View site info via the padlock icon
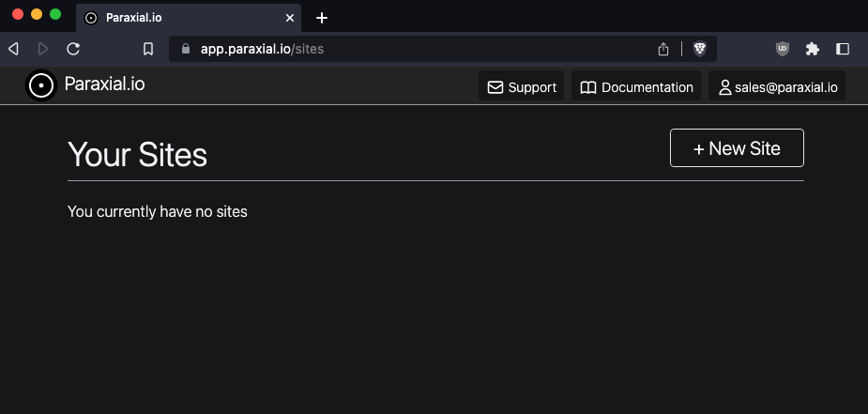The height and width of the screenshot is (414, 868). (186, 49)
